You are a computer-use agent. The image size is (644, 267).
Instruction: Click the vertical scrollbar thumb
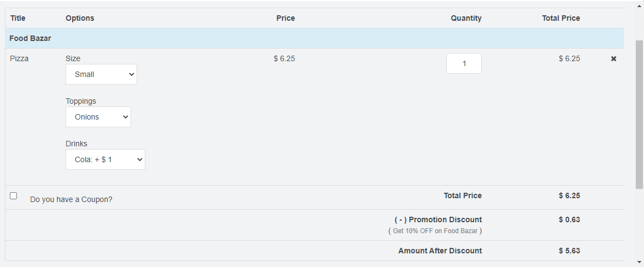[639, 114]
